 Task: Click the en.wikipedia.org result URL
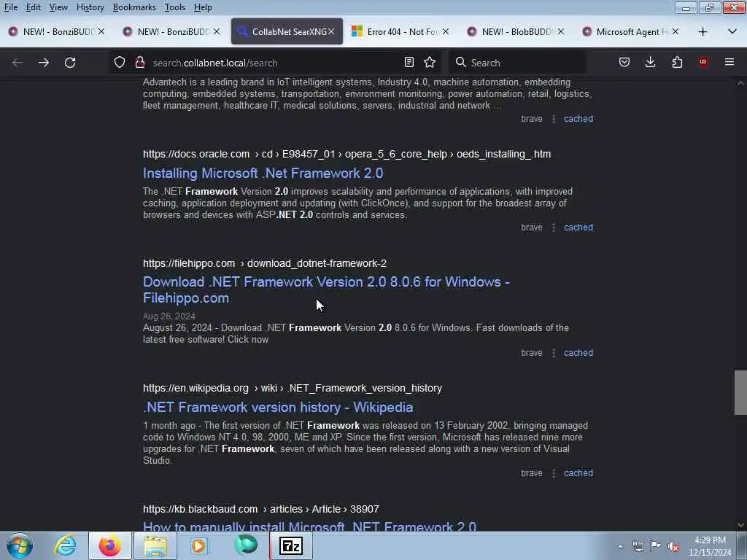pos(293,388)
